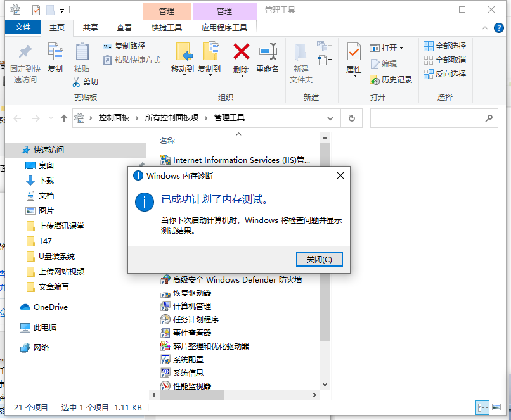Open the 打开 dropdown arrow
Image resolution: width=511 pixels, height=420 pixels.
tap(401, 46)
